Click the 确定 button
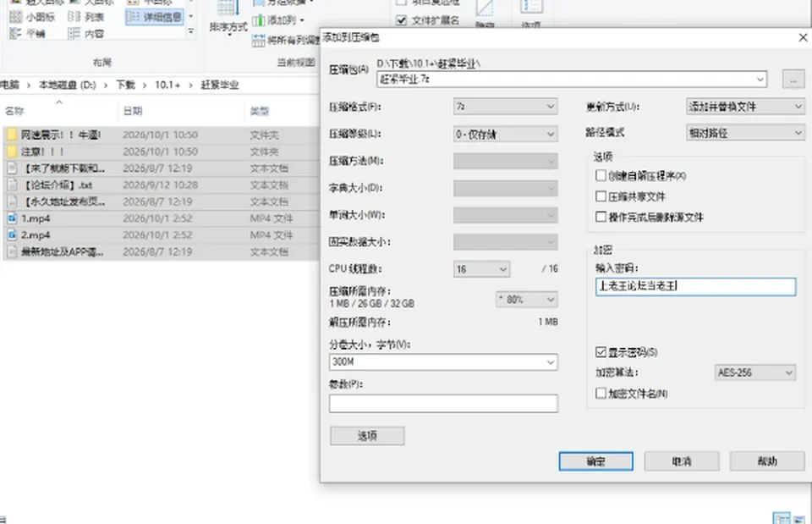812x524 pixels. point(595,461)
